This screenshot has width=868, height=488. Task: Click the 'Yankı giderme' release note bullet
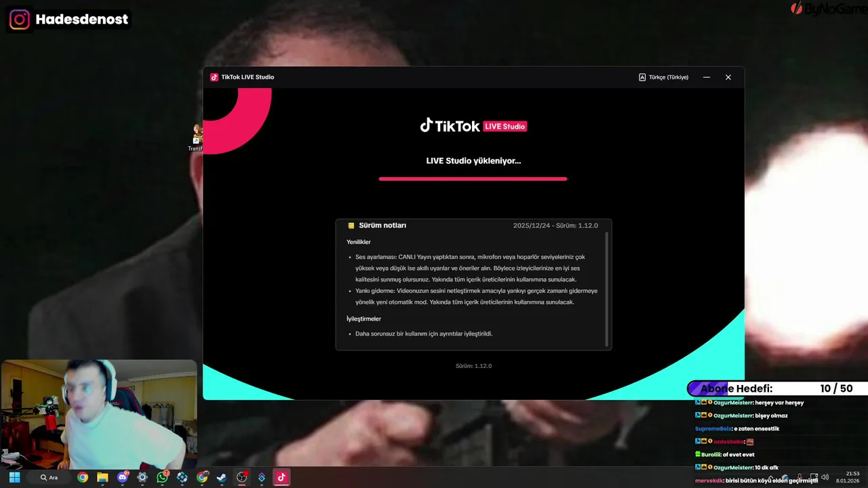(x=476, y=296)
